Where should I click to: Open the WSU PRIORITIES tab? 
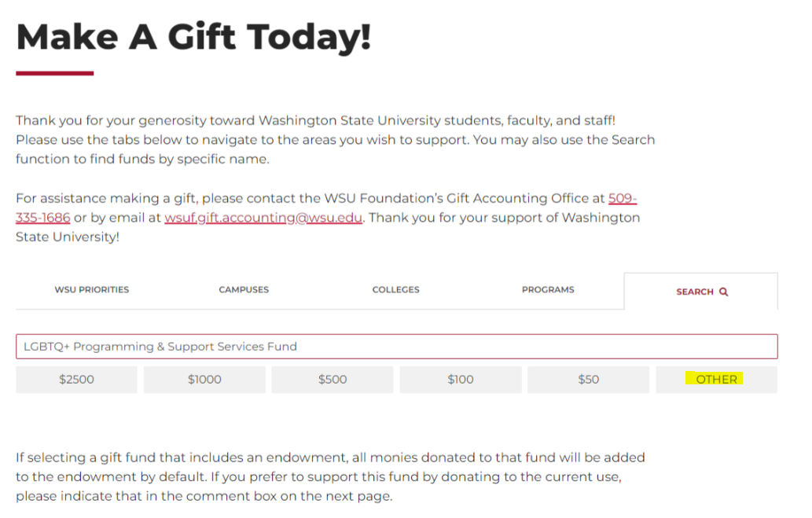pos(92,289)
